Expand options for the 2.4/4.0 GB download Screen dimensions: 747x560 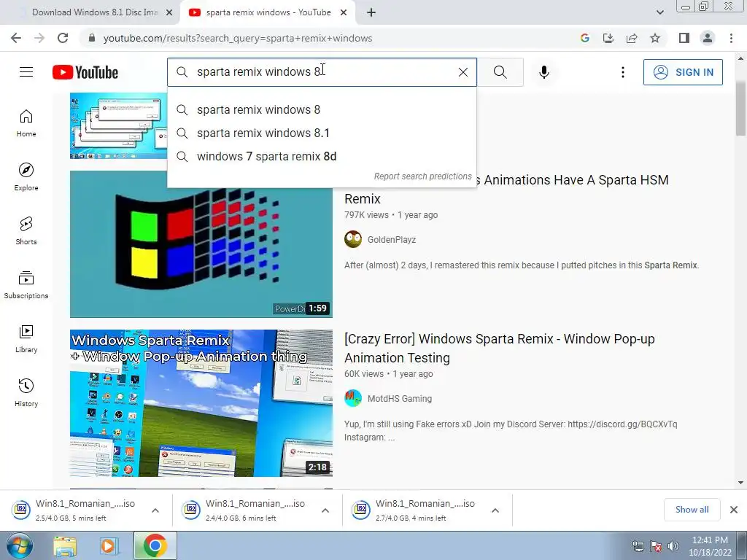(325, 510)
